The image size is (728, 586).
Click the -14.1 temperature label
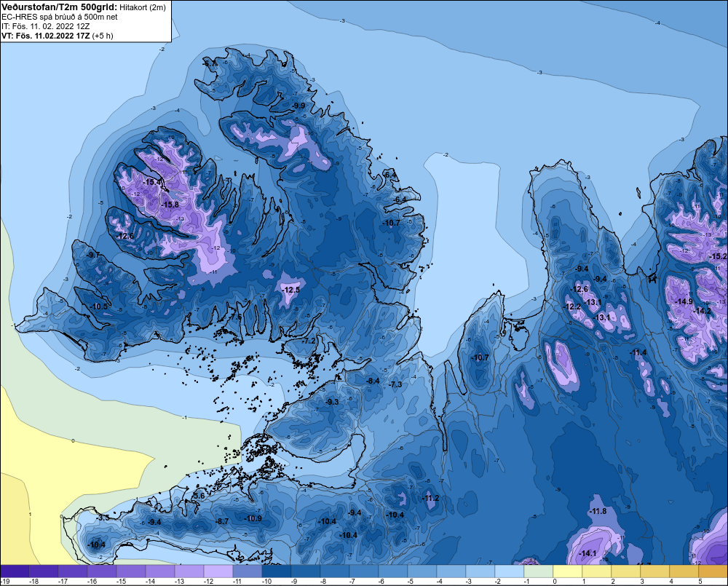(x=587, y=553)
